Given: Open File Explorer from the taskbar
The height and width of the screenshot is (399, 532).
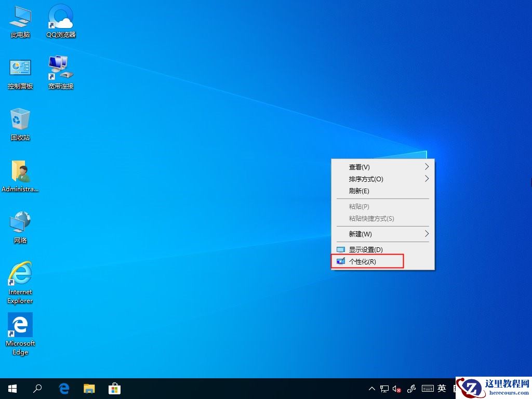Looking at the screenshot, I should [89, 388].
